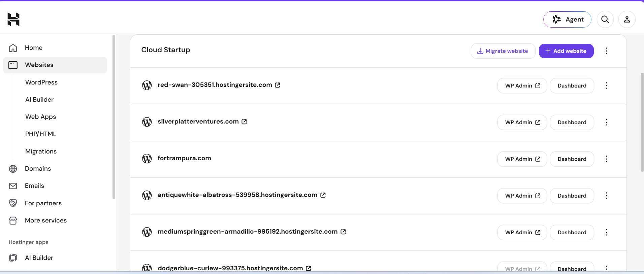Open silverplatterventures.com external link icon
The image size is (644, 274).
(x=244, y=122)
